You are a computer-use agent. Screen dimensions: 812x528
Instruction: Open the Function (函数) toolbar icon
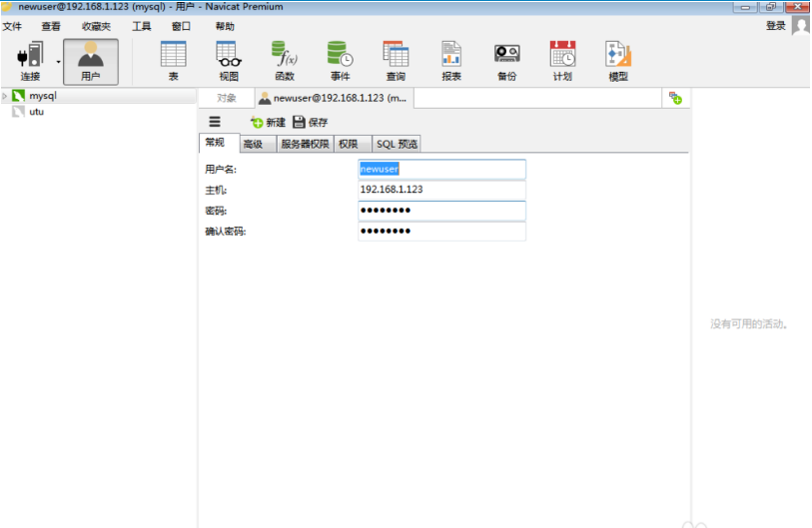click(x=285, y=61)
